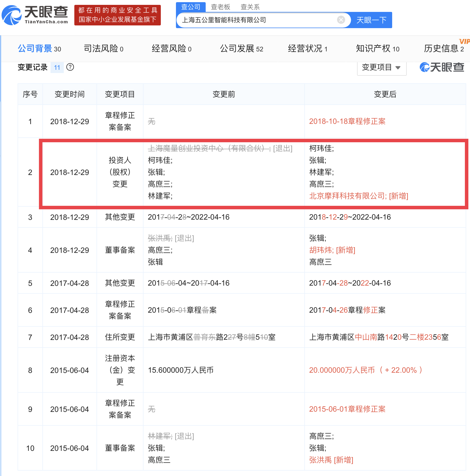Expand the 变更项目 filter dropdown

click(x=382, y=67)
